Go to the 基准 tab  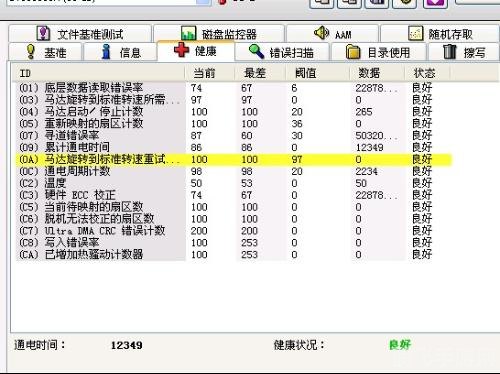click(45, 52)
